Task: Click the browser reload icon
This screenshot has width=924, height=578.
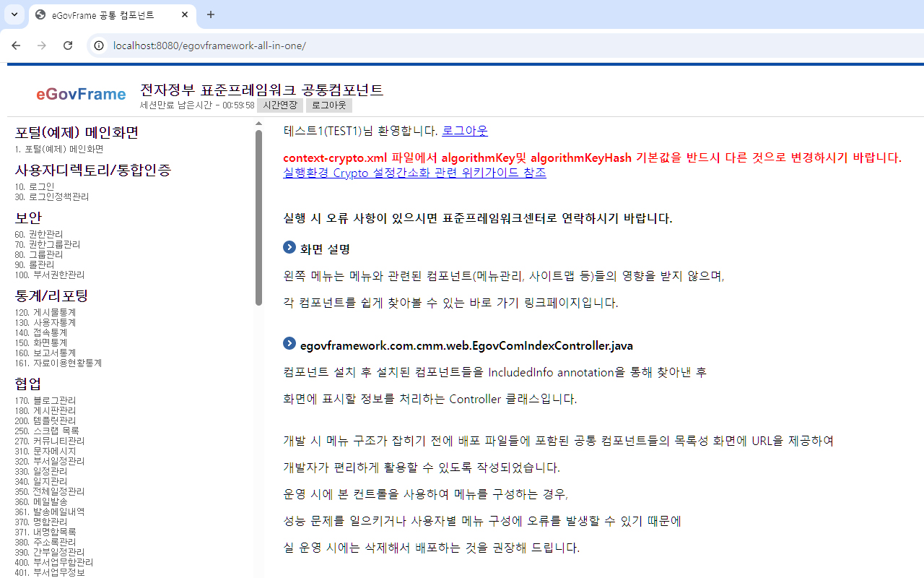Action: point(68,46)
